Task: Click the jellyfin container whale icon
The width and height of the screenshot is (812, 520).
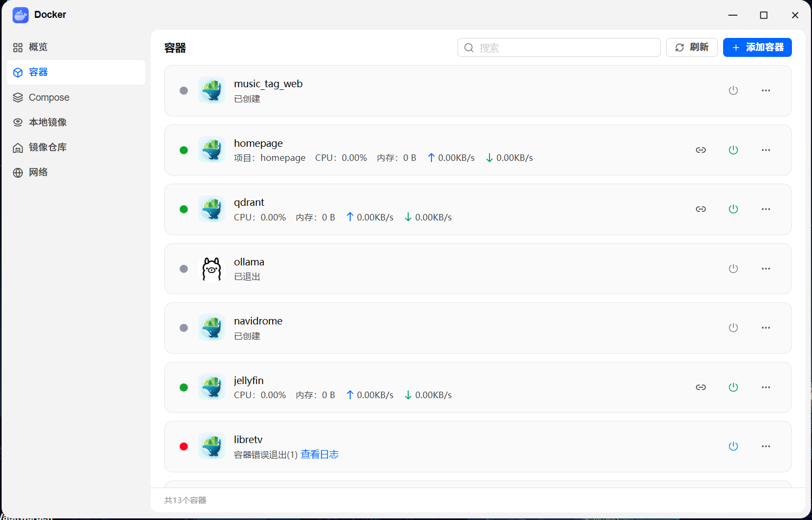Action: click(211, 387)
